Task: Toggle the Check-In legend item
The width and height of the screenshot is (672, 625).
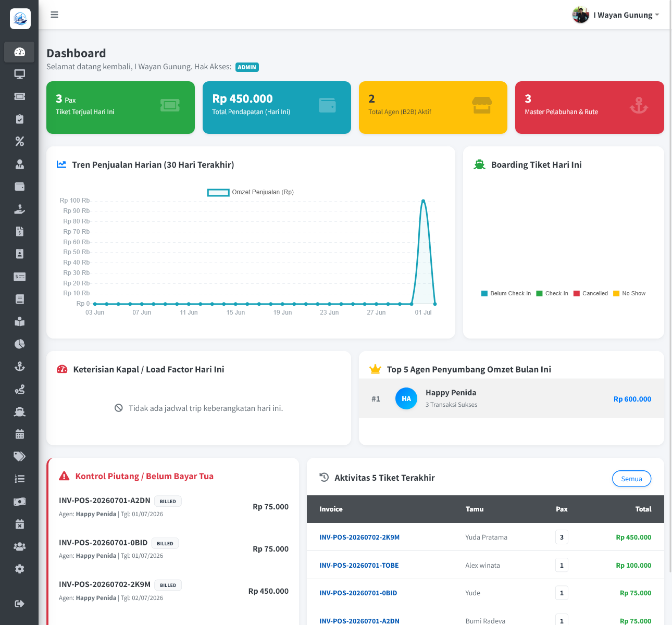Action: pos(552,293)
